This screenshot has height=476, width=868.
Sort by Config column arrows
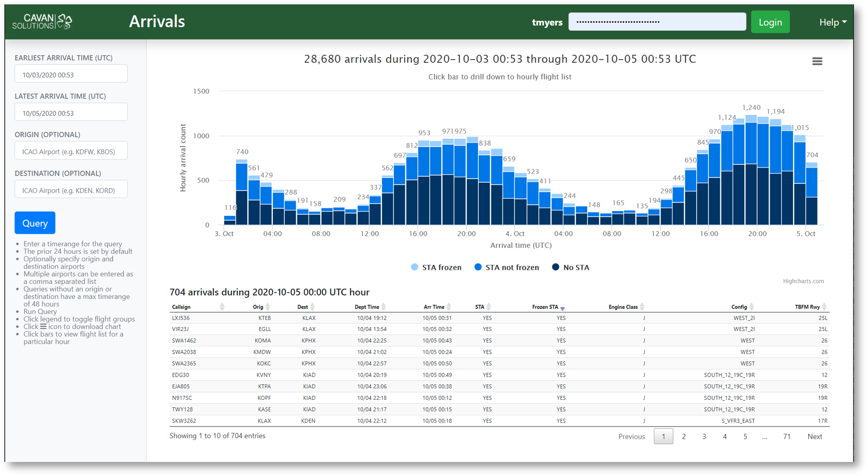click(752, 307)
